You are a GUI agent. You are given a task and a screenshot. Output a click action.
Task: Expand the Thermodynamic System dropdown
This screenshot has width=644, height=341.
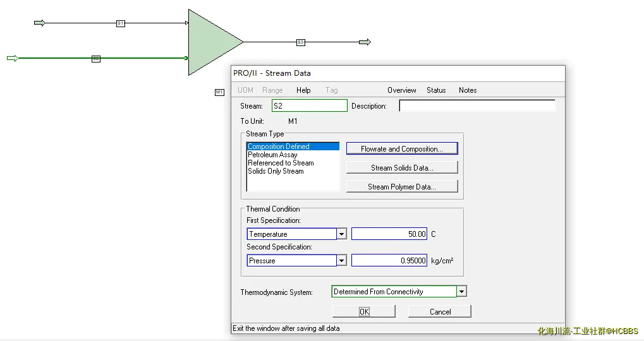(461, 292)
